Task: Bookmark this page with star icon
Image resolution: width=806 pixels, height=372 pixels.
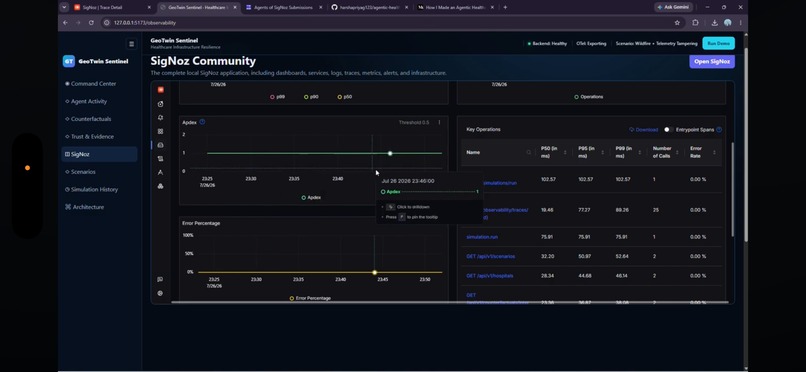Action: point(677,23)
